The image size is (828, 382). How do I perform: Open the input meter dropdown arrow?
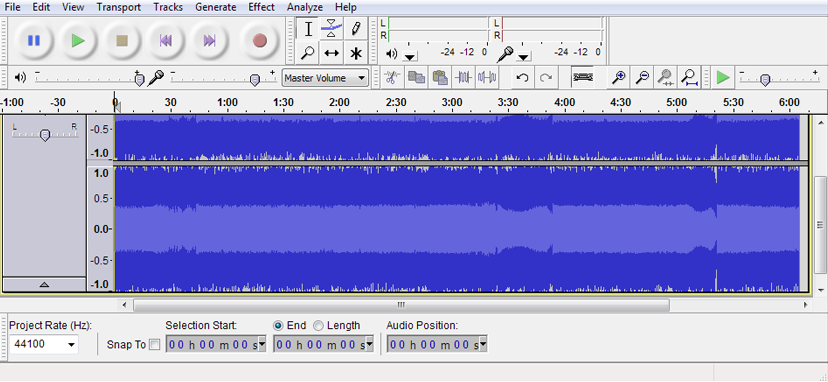pos(523,57)
